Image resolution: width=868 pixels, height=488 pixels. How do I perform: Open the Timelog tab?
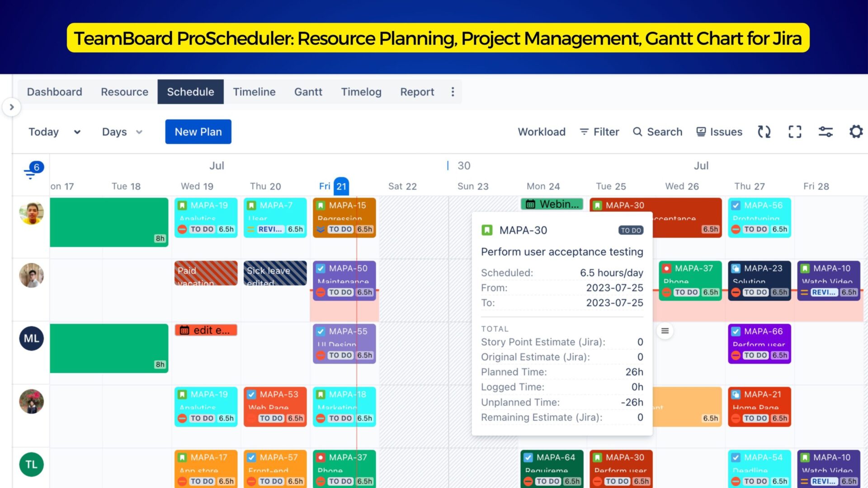click(x=361, y=92)
